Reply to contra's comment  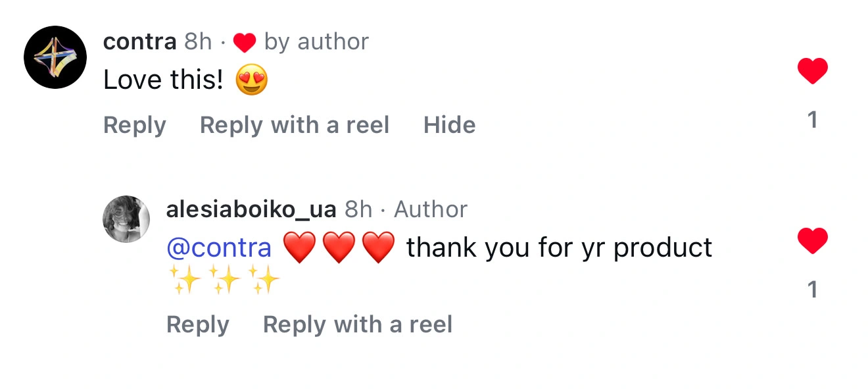pyautogui.click(x=134, y=125)
